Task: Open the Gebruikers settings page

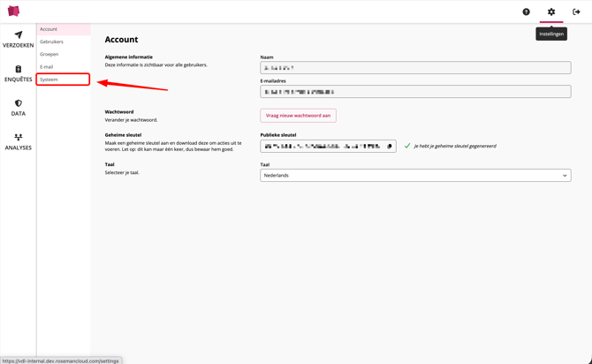Action: coord(51,42)
